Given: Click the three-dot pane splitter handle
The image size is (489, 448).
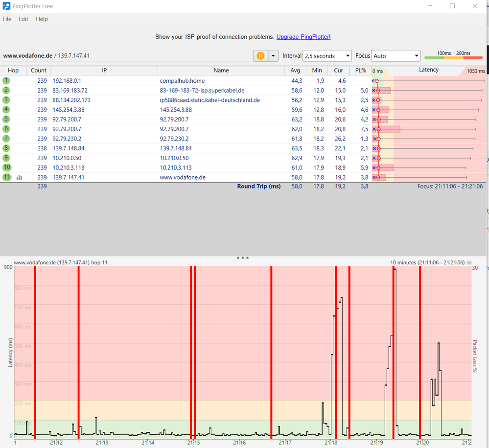Looking at the screenshot, I should pos(243,258).
